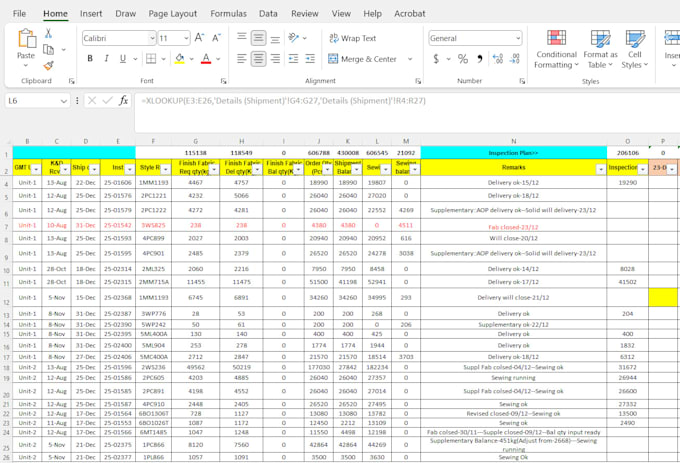Apply cell borders icon
Viewport: 680px width, 463px height.
(x=151, y=59)
